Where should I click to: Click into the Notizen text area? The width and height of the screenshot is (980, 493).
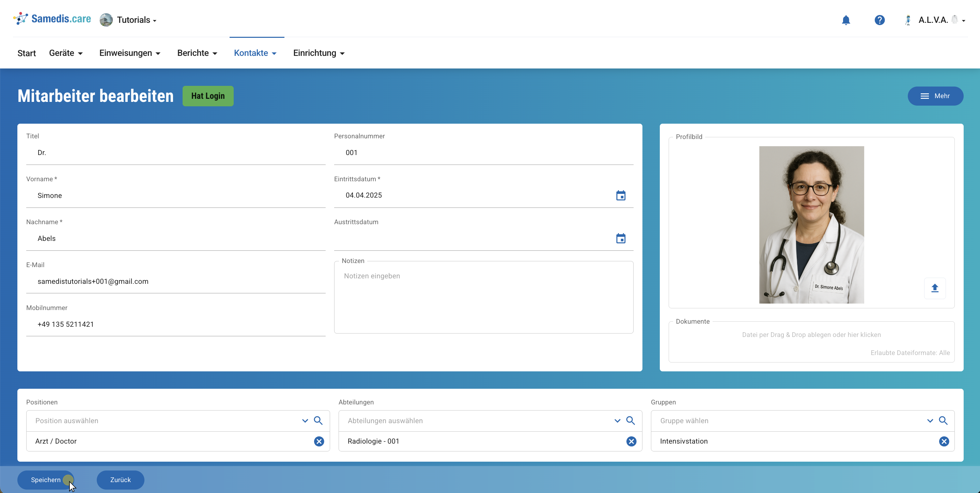click(483, 301)
